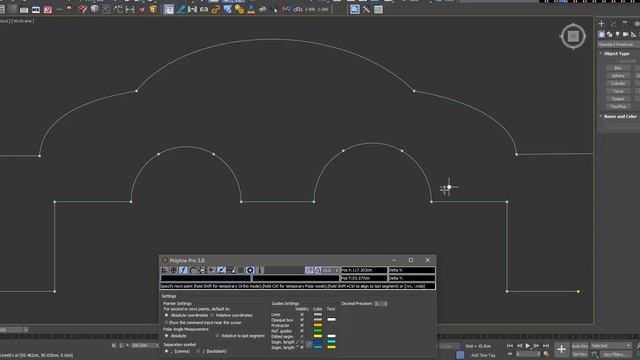This screenshot has width=640, height=360.
Task: Click the Lines color swatch
Action: (318, 315)
